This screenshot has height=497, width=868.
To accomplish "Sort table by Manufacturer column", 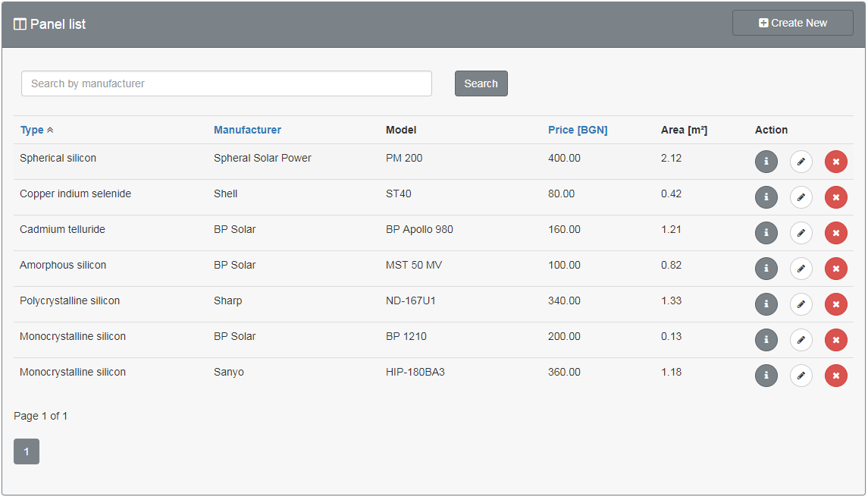I will tap(247, 131).
